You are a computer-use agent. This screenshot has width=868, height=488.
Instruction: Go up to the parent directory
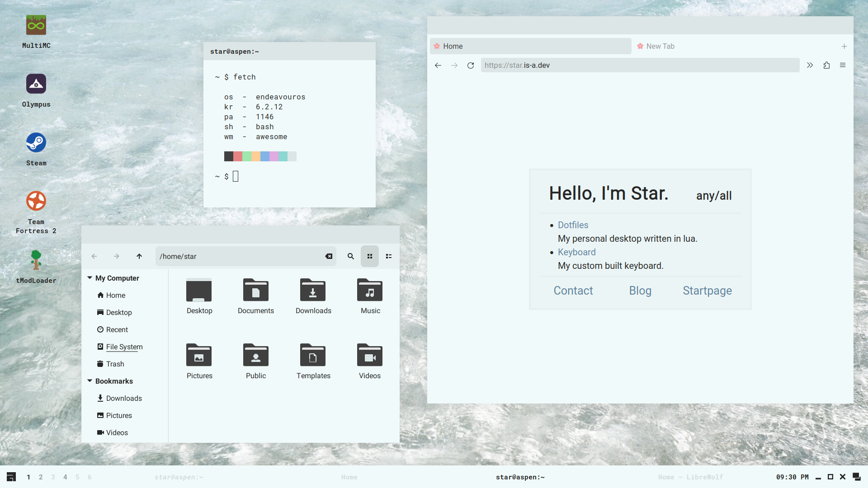point(139,256)
